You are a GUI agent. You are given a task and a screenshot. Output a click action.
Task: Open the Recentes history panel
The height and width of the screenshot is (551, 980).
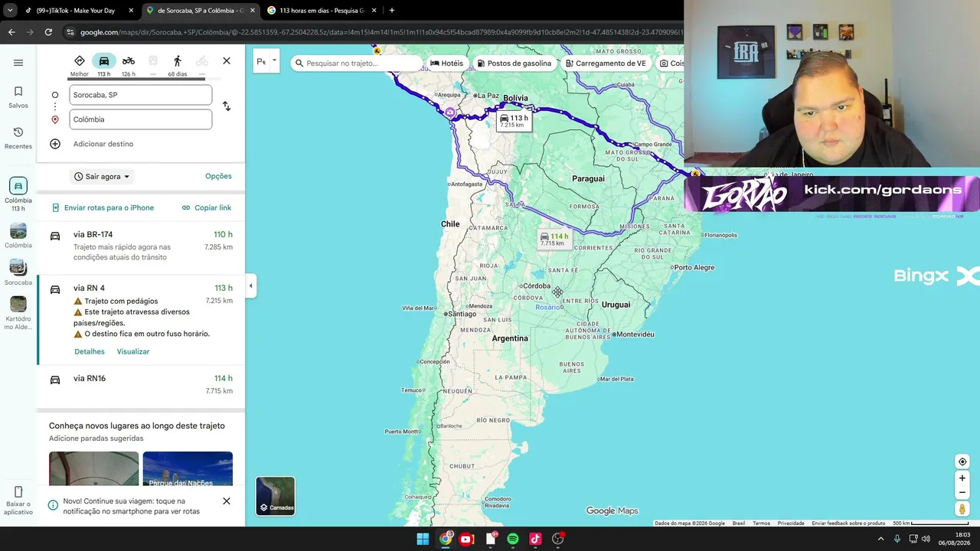(x=18, y=138)
